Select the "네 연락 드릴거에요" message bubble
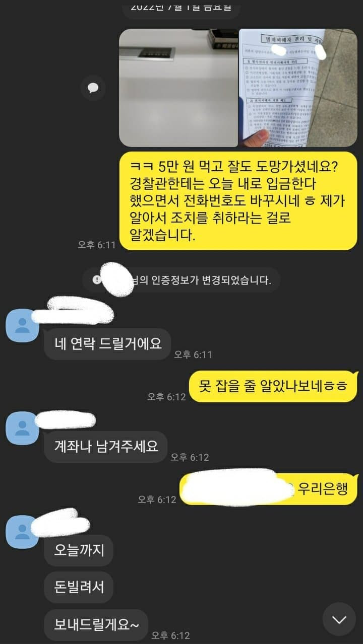363x644 pixels. (x=107, y=344)
